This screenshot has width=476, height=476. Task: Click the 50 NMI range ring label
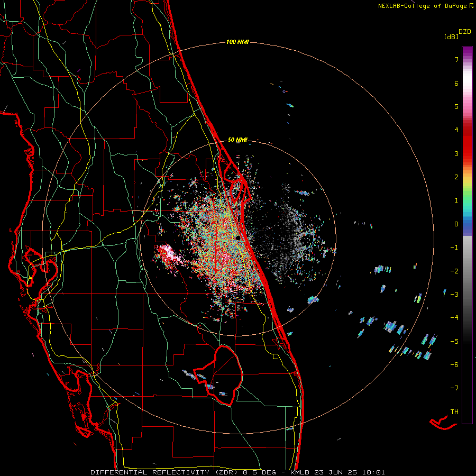[237, 140]
